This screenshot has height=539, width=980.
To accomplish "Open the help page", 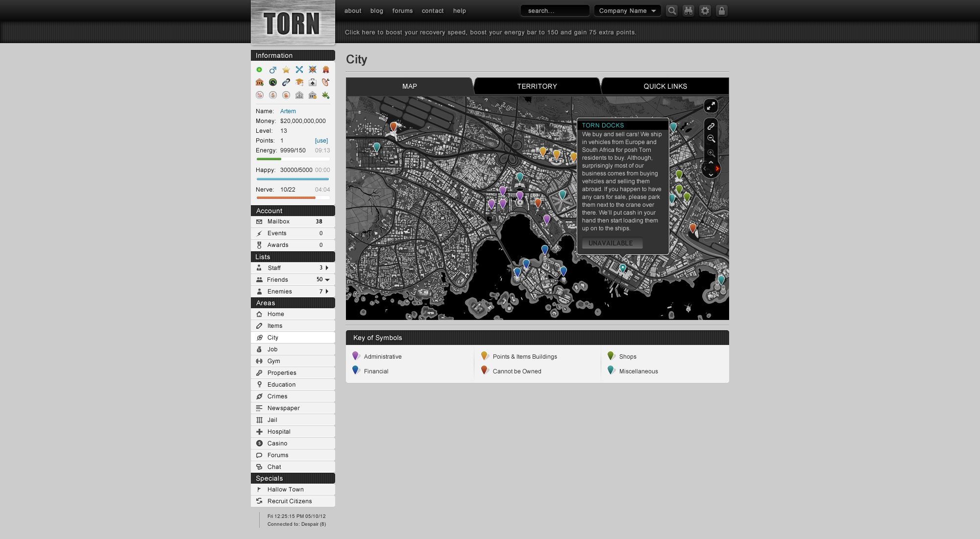I will 460,11.
